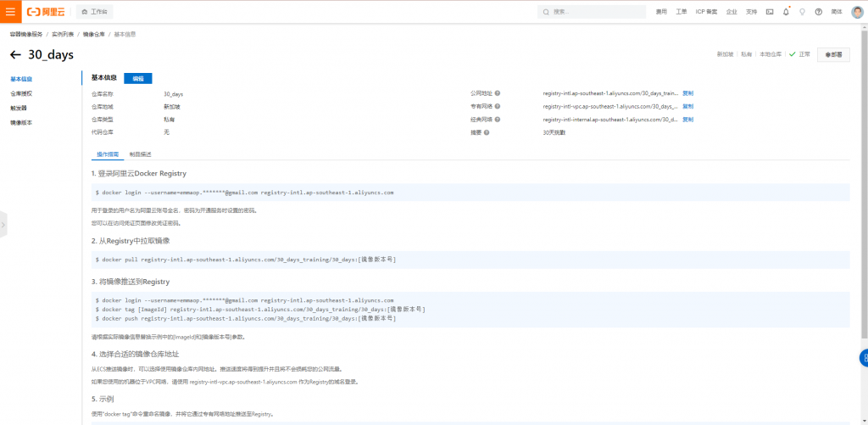Click the lightbulb tips icon
Screen dimensions: 868x425
(802, 12)
